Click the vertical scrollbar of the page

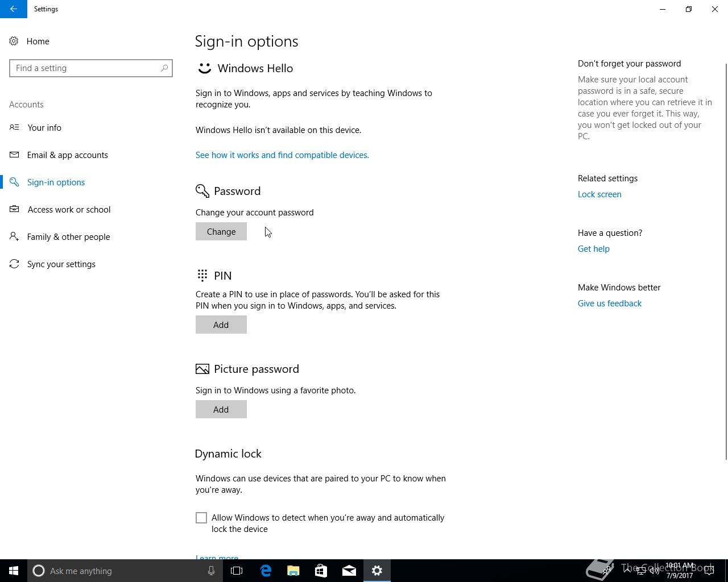click(x=726, y=261)
